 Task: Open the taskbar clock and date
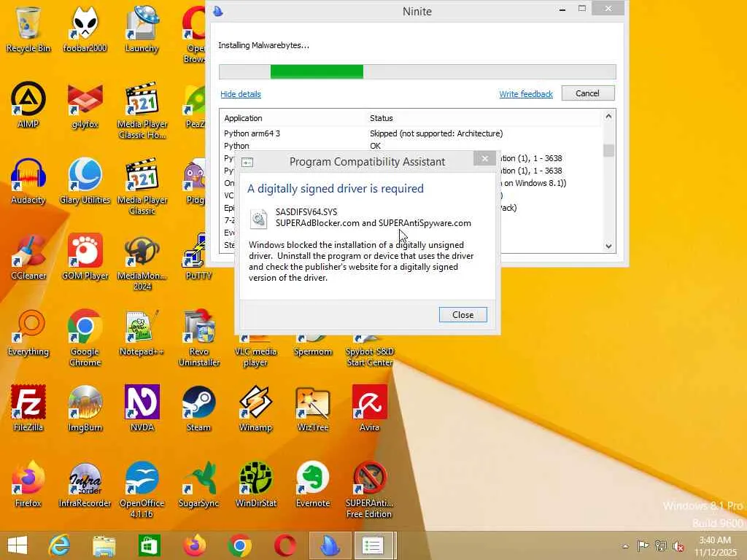pos(715,546)
